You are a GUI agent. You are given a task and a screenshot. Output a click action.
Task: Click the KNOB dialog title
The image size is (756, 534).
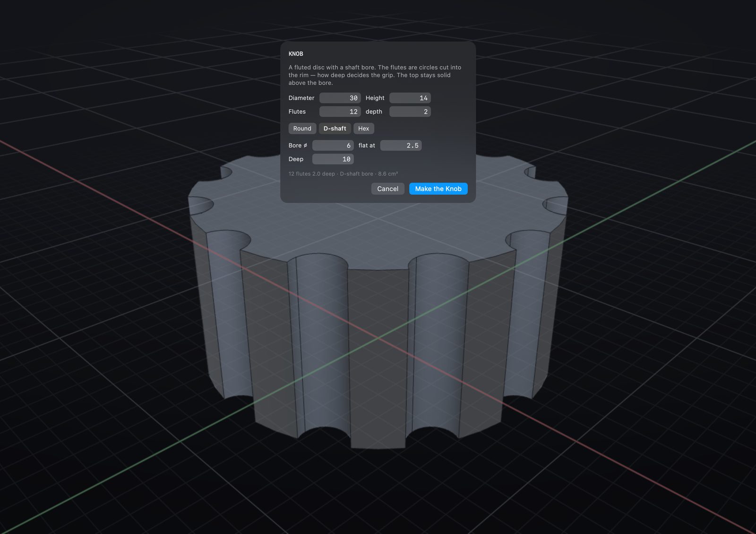pos(296,54)
